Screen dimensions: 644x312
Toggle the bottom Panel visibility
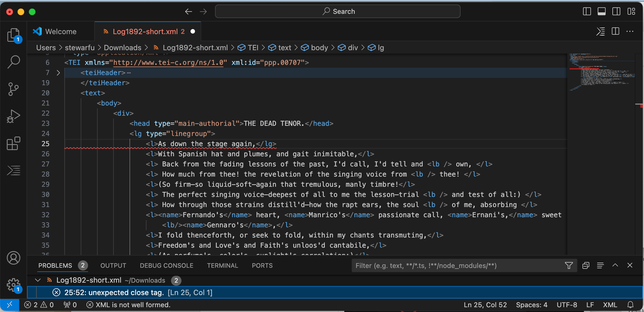pyautogui.click(x=601, y=11)
